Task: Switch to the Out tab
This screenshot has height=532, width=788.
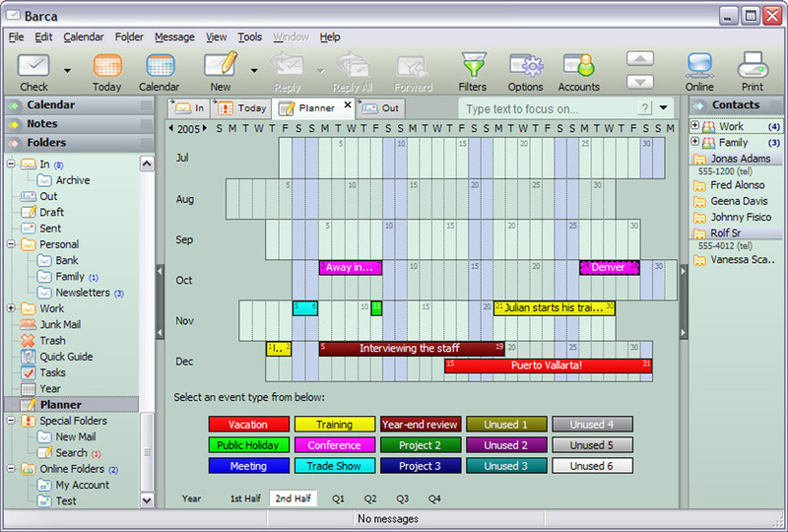Action: (x=381, y=108)
